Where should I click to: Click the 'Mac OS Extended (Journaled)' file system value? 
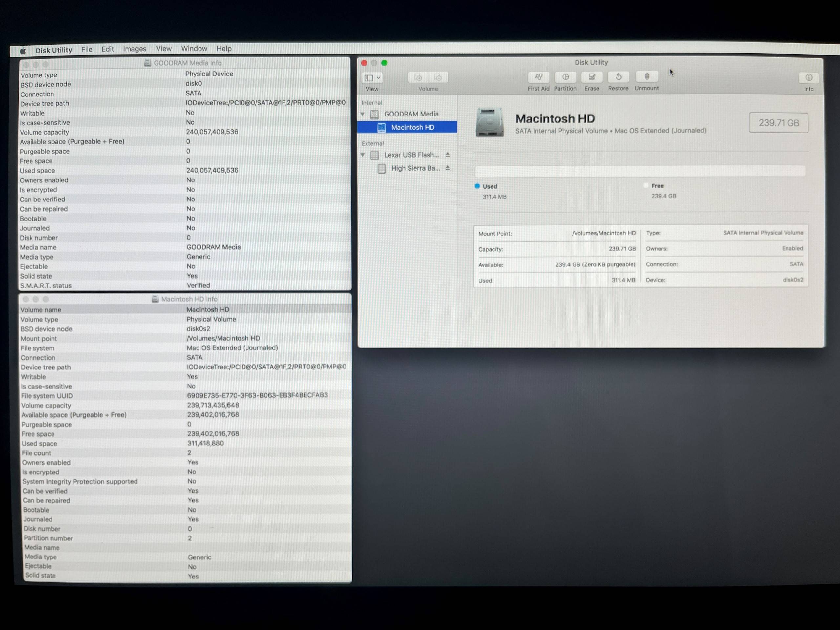(232, 348)
